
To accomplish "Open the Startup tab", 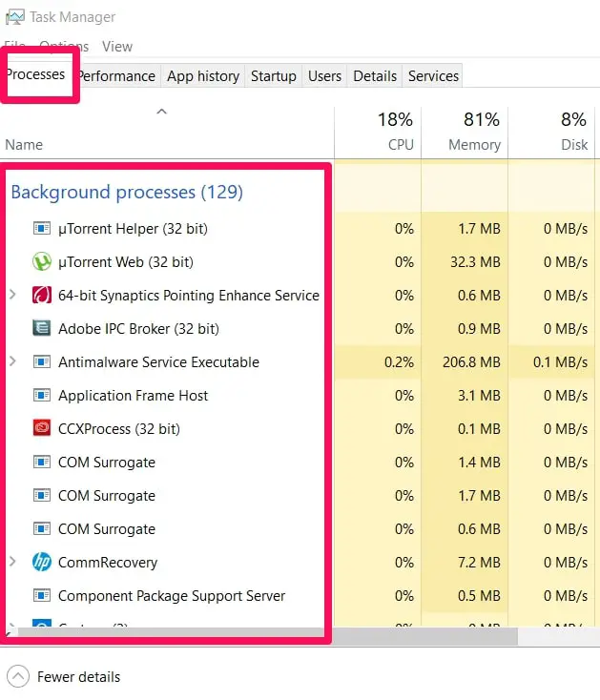I will [273, 76].
